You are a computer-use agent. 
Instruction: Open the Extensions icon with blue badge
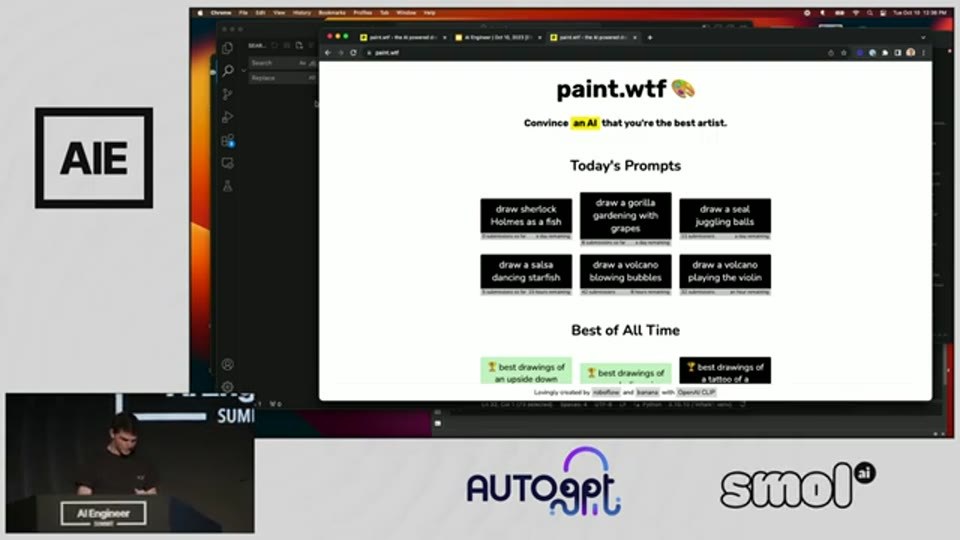[228, 140]
